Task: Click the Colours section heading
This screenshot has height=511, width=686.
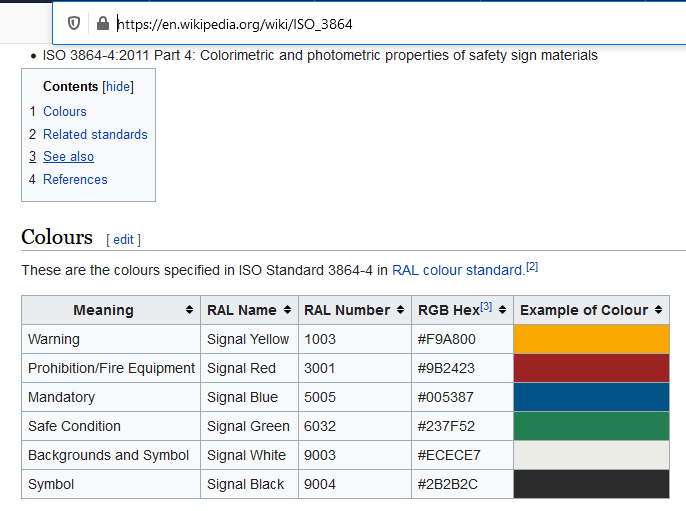Action: 57,237
